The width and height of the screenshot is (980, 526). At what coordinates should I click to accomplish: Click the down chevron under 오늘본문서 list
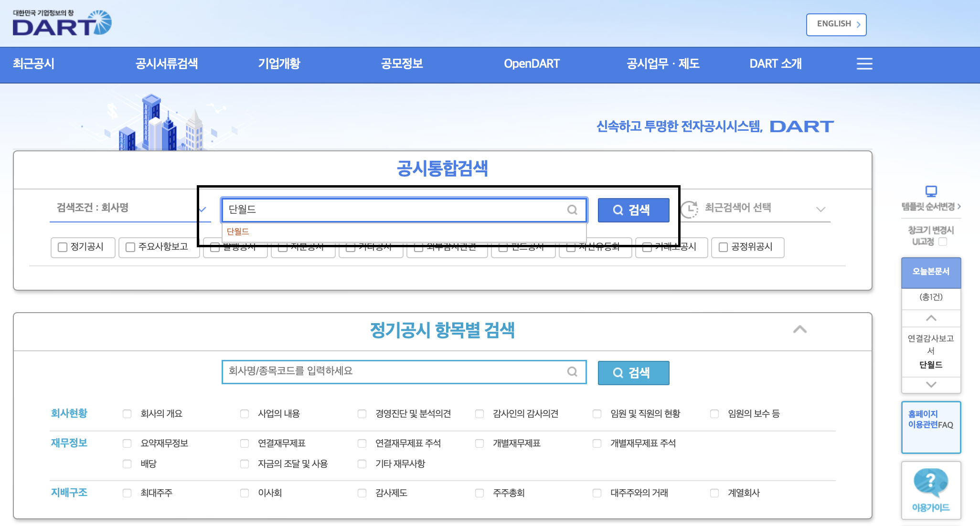click(x=930, y=385)
